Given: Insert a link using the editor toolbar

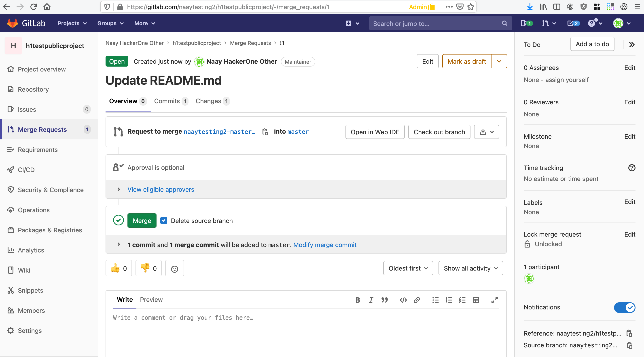Looking at the screenshot, I should [x=417, y=300].
